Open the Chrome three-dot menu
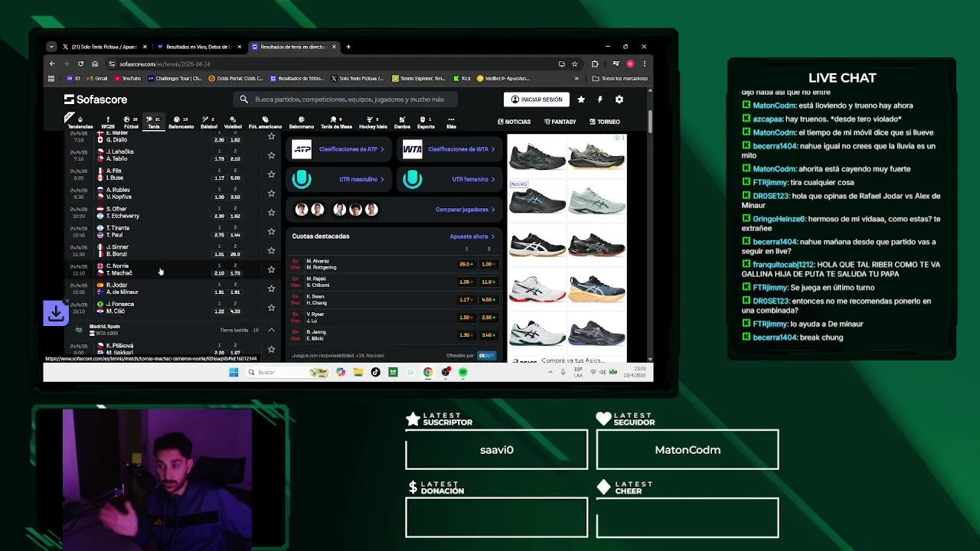 tap(645, 64)
